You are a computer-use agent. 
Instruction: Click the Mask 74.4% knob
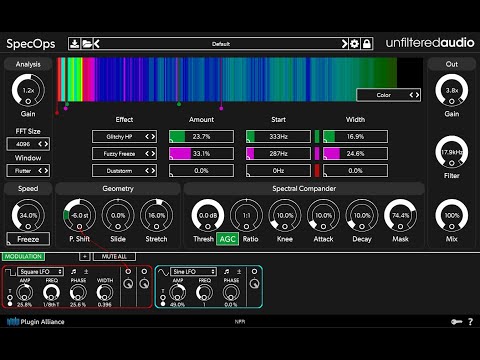(400, 215)
